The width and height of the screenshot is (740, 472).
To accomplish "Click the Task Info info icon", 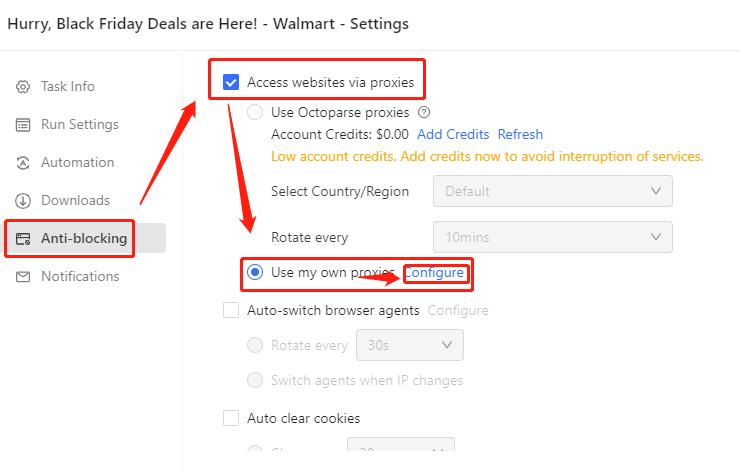I will pyautogui.click(x=23, y=87).
